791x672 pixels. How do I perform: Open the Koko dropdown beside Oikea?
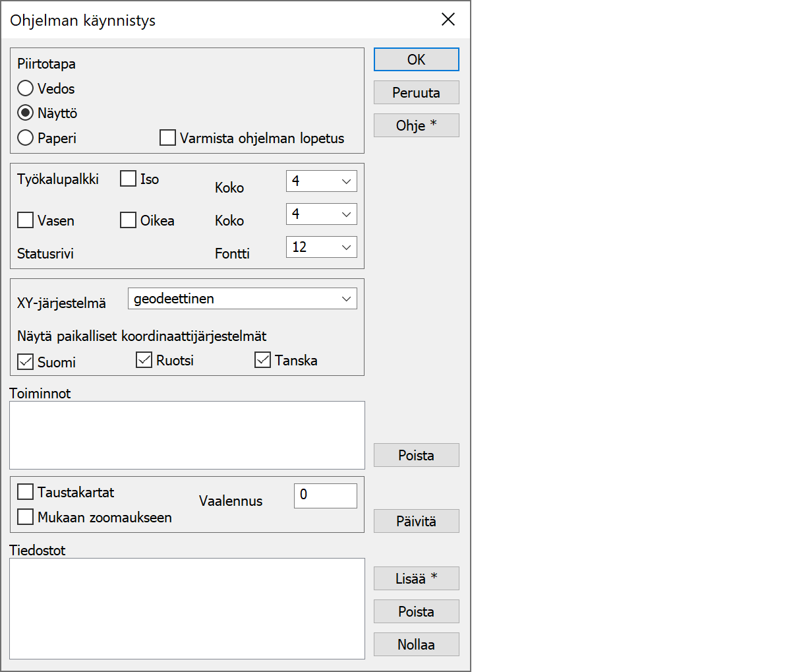click(x=322, y=214)
